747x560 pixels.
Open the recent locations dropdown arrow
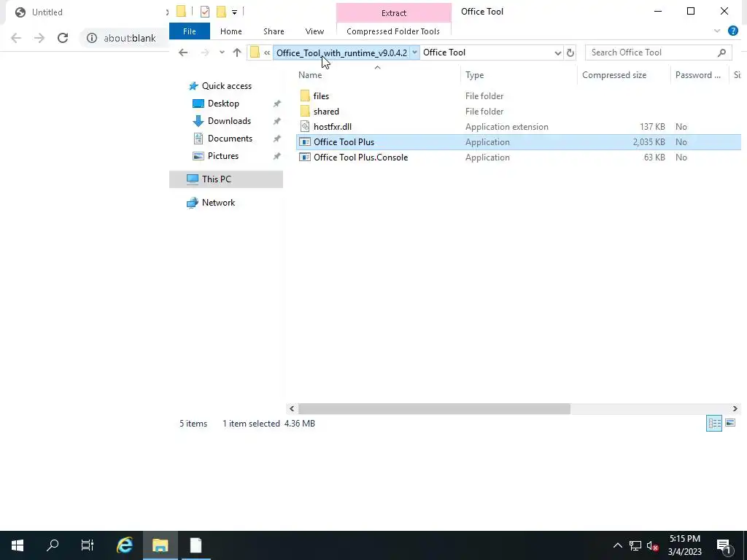pos(222,52)
